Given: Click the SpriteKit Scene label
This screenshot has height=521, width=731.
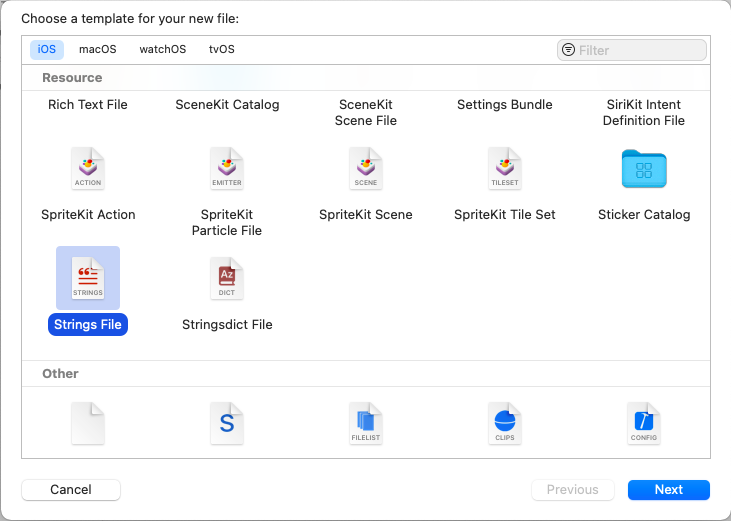Looking at the screenshot, I should [366, 214].
